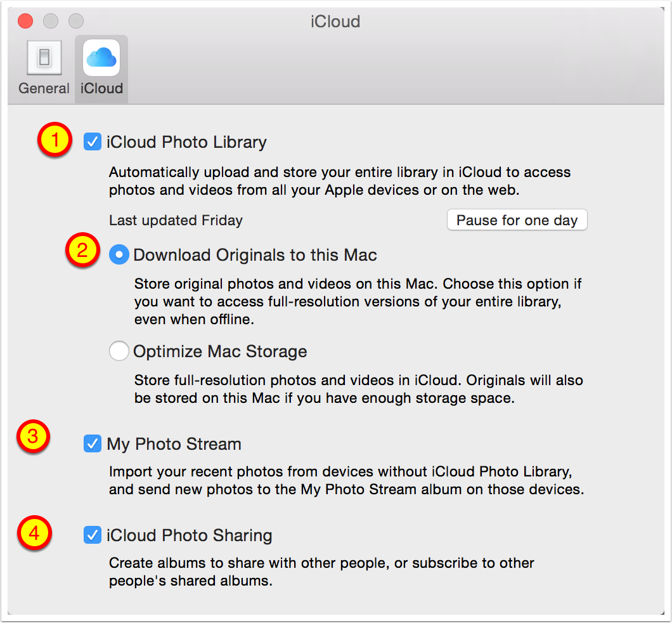Select the iCloud cloud icon in toolbar
Screen dimensions: 672x623
click(101, 59)
